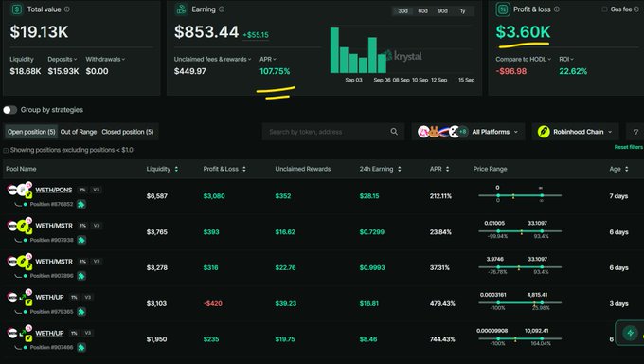
Task: Click the +$55.15 earning change value
Action: click(256, 35)
